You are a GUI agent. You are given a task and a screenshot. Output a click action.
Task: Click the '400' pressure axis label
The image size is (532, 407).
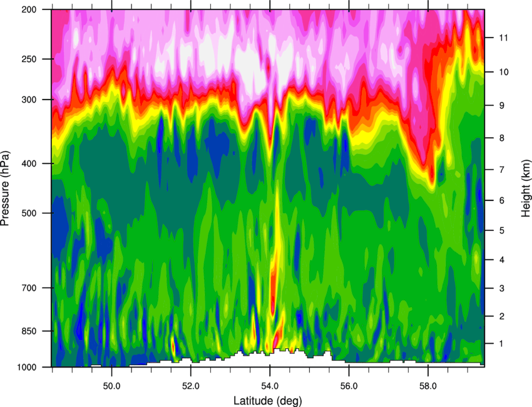(29, 163)
